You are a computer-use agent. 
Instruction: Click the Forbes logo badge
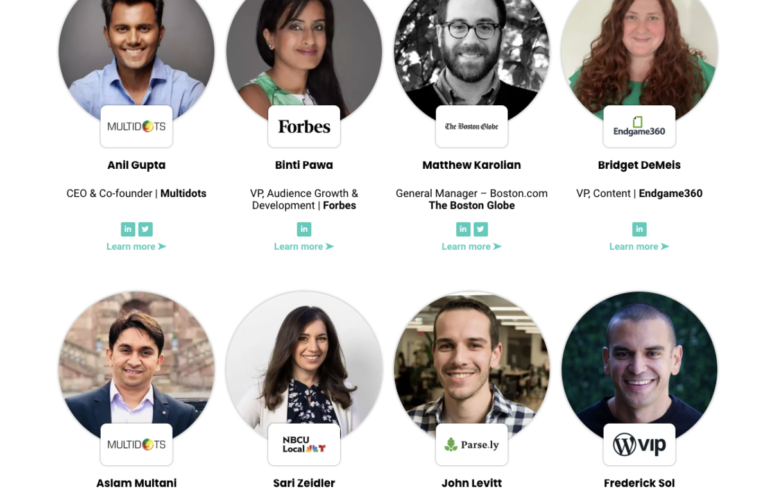point(304,126)
